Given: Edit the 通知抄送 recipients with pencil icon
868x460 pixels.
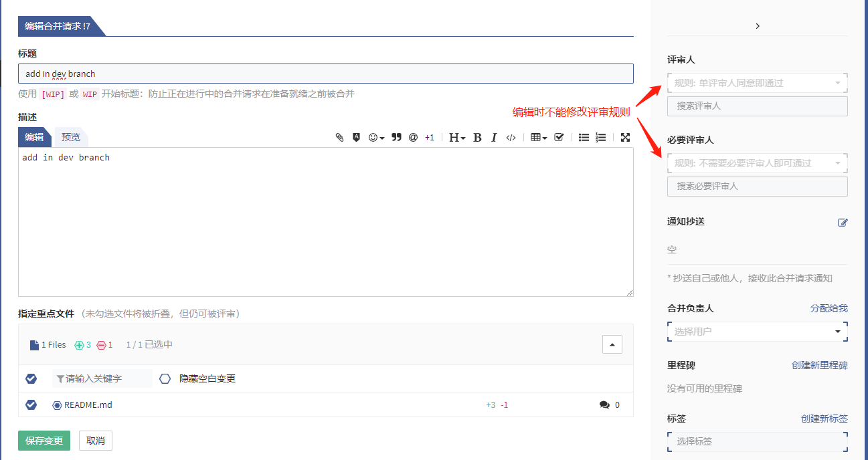Looking at the screenshot, I should click(x=843, y=223).
